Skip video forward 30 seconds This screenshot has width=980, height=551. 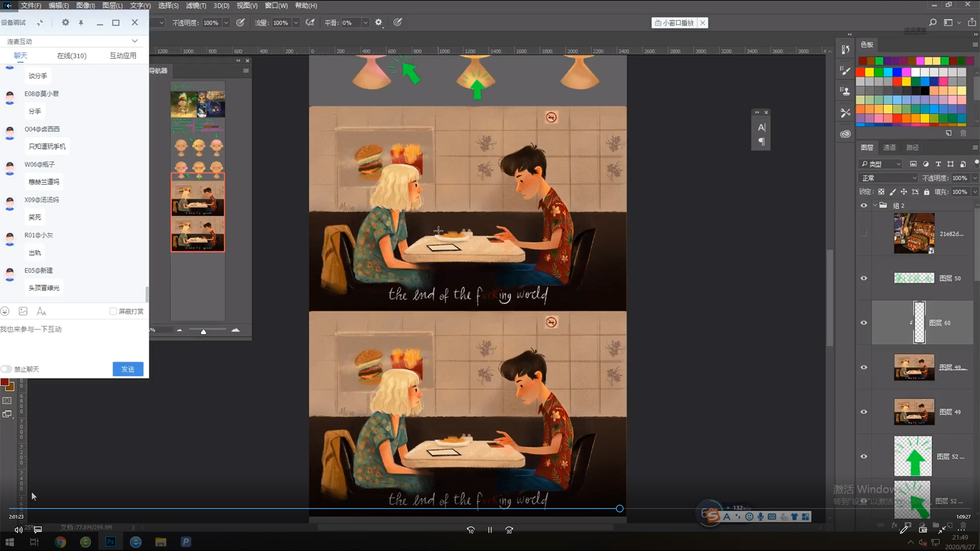click(509, 530)
